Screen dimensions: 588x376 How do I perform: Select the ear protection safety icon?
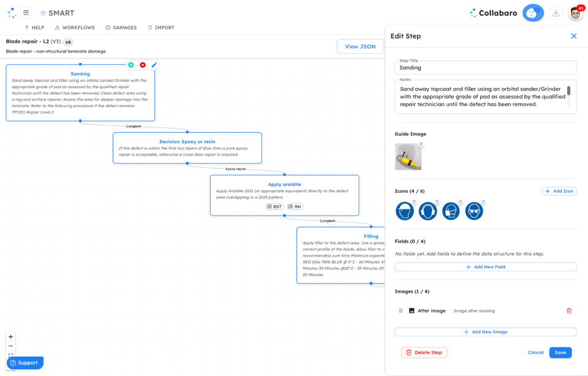click(428, 211)
